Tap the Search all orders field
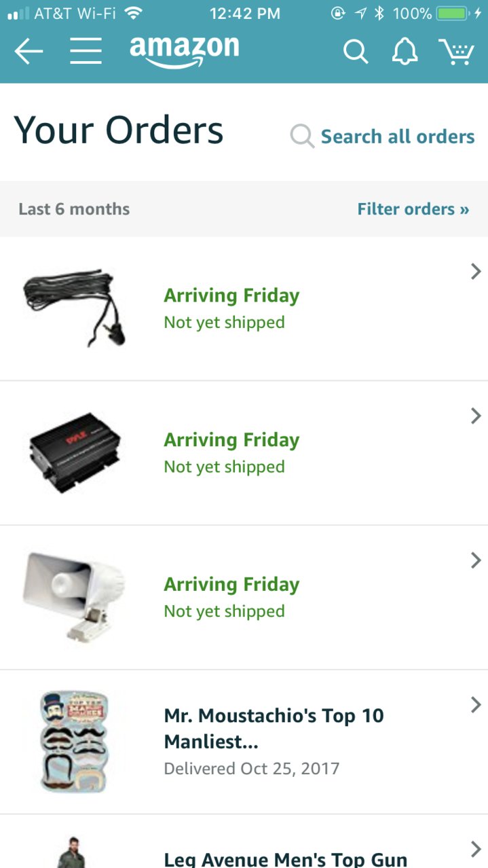The height and width of the screenshot is (868, 488). 382,137
